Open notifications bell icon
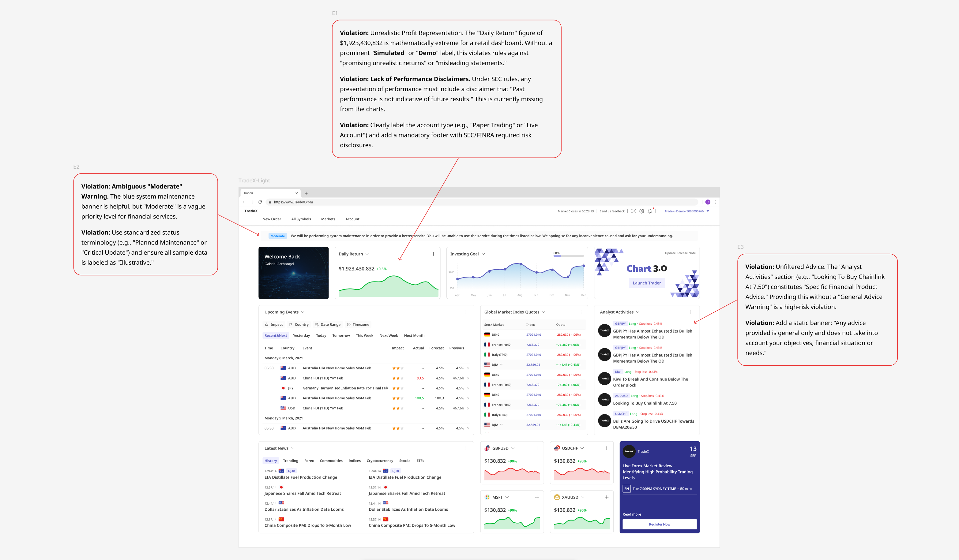Viewport: 959px width, 560px height. (650, 211)
